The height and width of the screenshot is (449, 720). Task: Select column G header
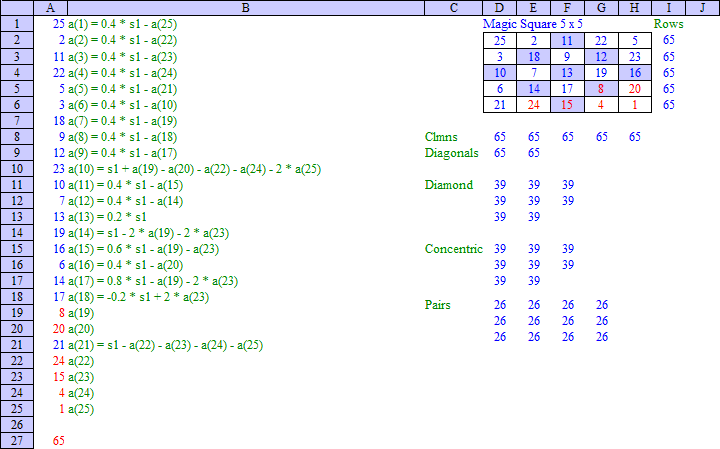(601, 8)
